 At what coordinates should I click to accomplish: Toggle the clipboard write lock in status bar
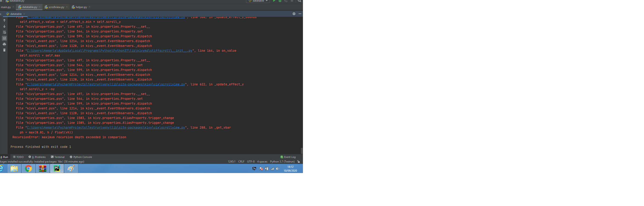(x=299, y=162)
